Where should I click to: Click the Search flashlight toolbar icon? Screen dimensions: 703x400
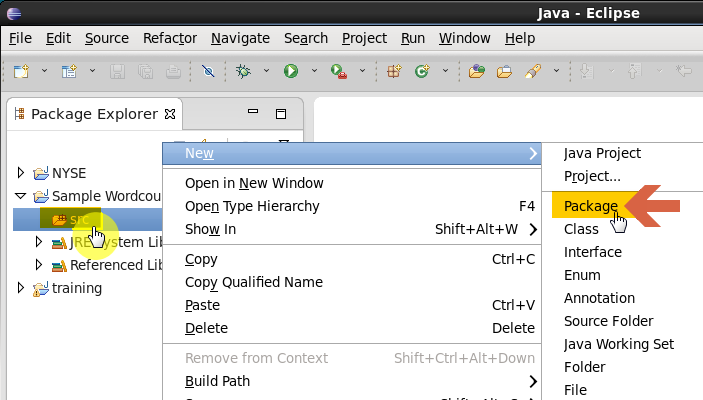(532, 71)
